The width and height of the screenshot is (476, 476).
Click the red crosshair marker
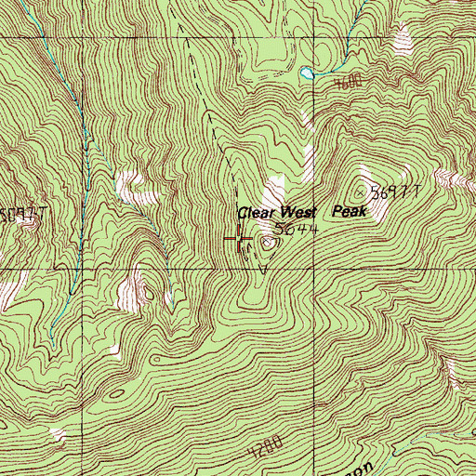(x=238, y=238)
